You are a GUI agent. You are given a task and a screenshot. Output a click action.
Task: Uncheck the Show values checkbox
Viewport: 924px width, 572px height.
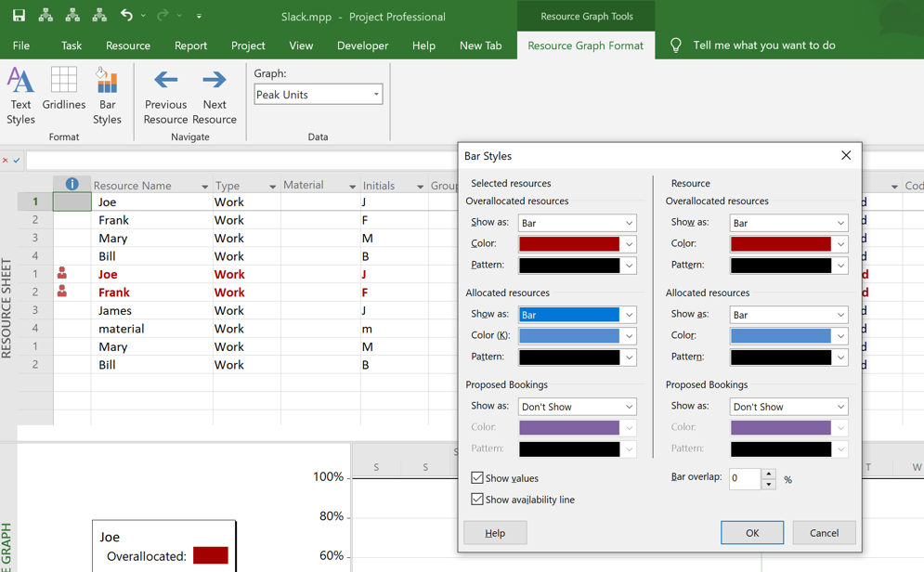(x=477, y=478)
